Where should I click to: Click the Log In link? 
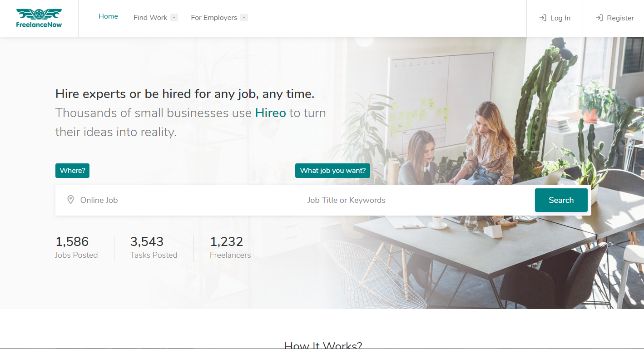555,18
